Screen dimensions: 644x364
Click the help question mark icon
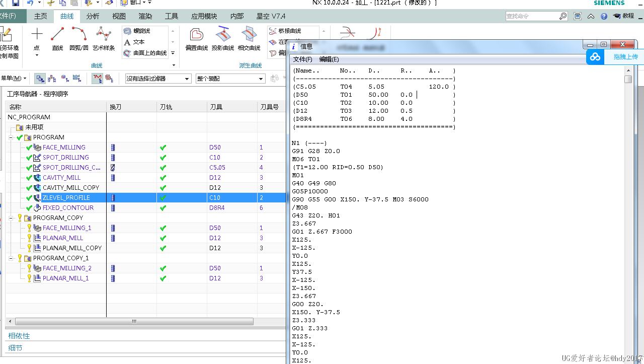[x=604, y=16]
